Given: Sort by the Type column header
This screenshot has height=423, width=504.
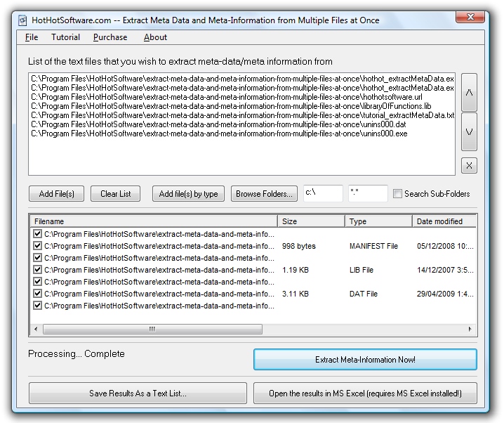Looking at the screenshot, I should tap(378, 221).
